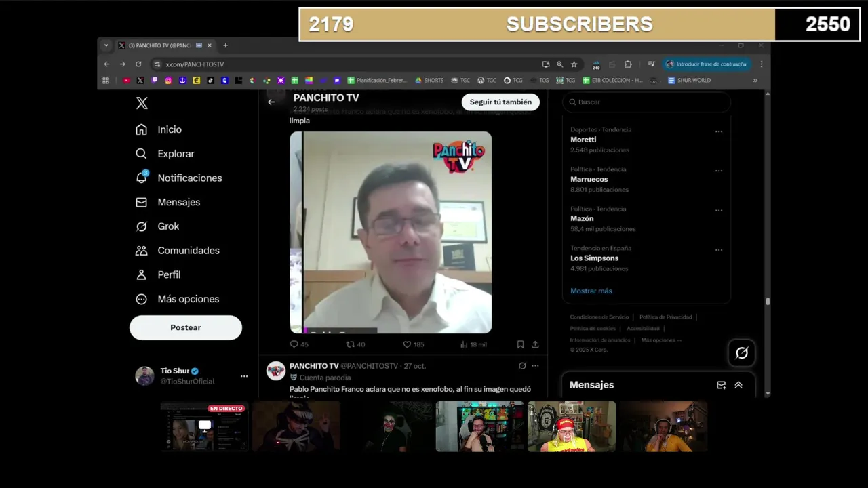Like the post with 185 likes
This screenshot has width=868, height=488.
pos(414,344)
